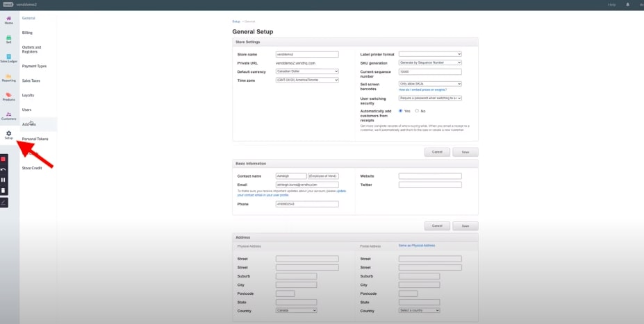Viewport: 644px width, 324px height.
Task: Click the Same as Physical Address link
Action: point(416,245)
